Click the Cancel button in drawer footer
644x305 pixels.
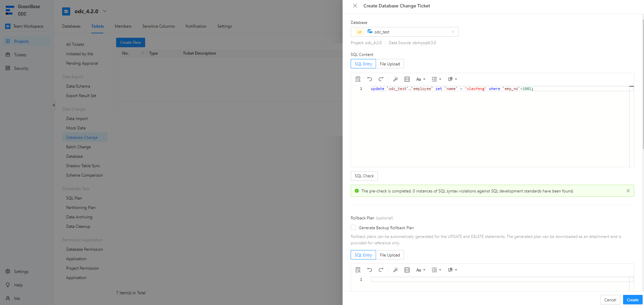pyautogui.click(x=610, y=300)
